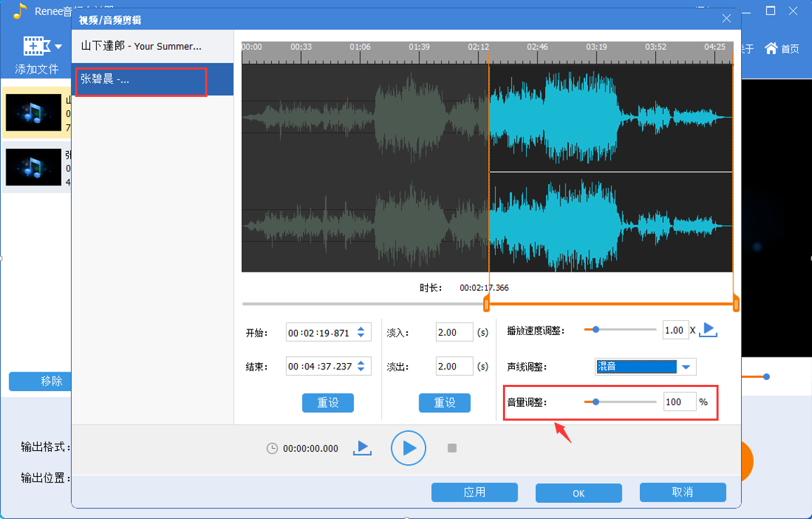Click the Renee music note logo
812x519 pixels.
click(x=20, y=11)
